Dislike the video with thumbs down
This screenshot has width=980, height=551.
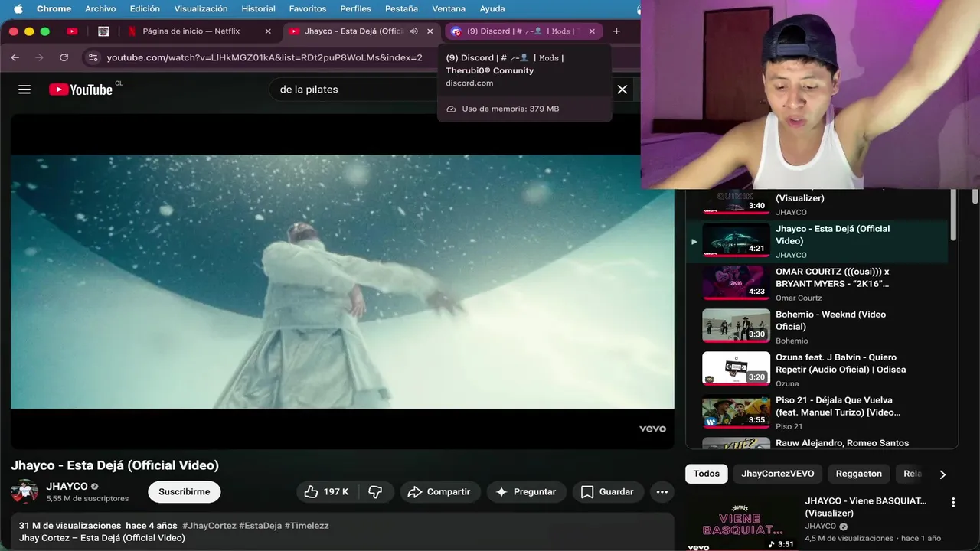(x=375, y=492)
